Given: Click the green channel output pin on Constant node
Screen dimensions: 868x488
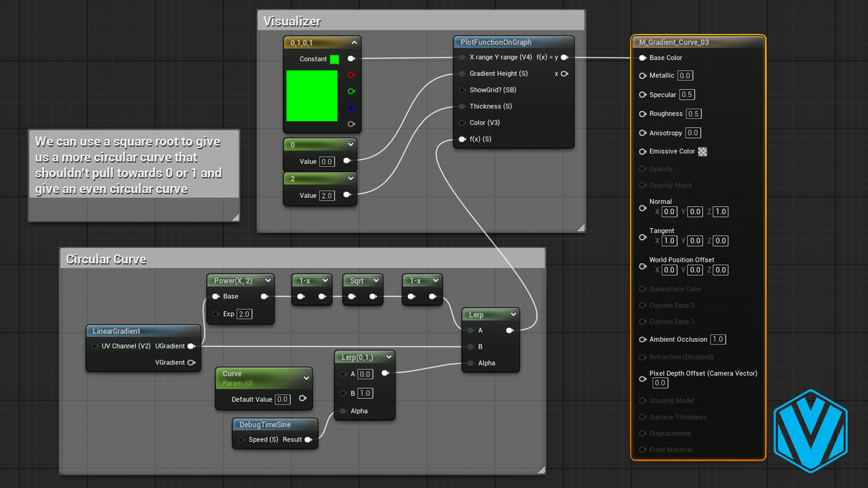Looking at the screenshot, I should (351, 91).
